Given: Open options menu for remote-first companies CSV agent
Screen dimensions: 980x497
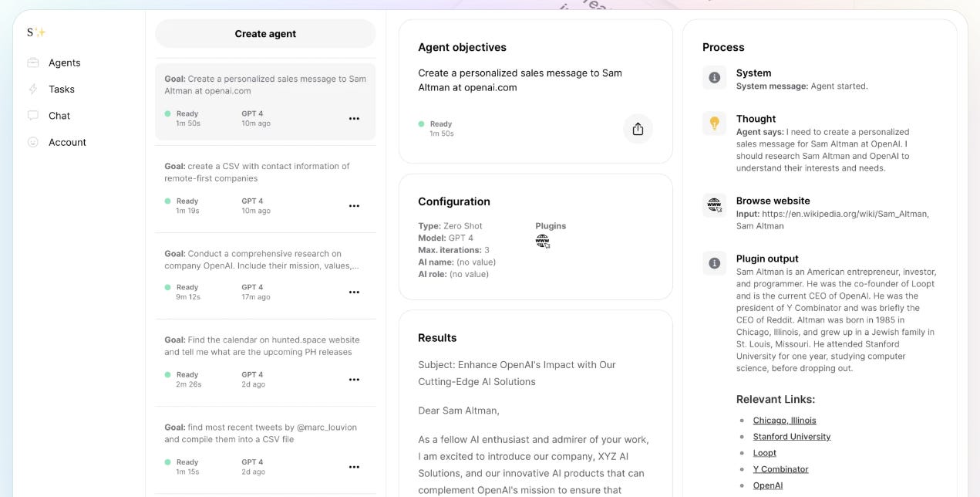Looking at the screenshot, I should pyautogui.click(x=354, y=206).
